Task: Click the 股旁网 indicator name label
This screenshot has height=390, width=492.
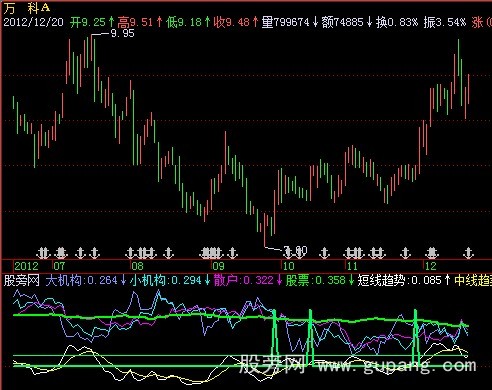Action: [22, 280]
